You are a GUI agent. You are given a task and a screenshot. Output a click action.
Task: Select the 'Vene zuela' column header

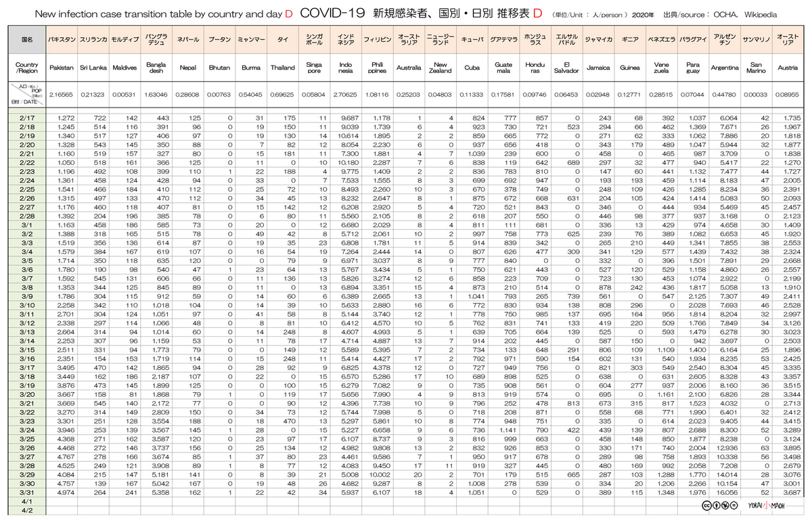tap(662, 68)
